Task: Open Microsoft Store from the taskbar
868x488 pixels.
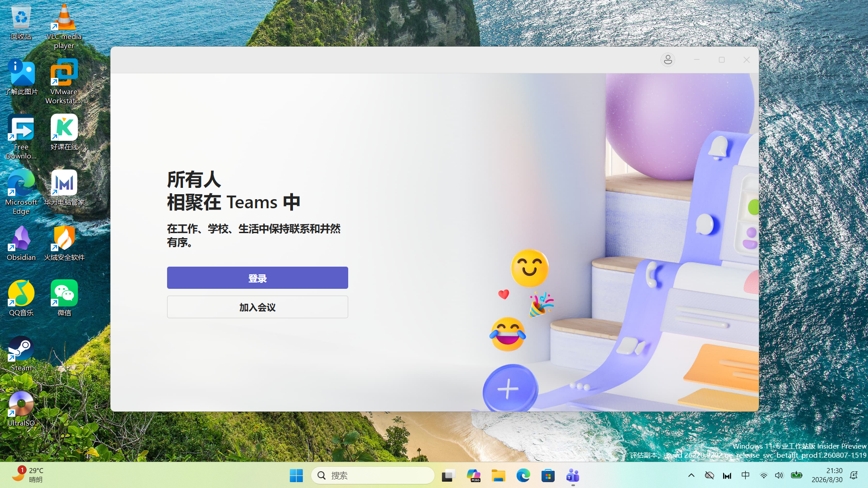Action: tap(548, 475)
